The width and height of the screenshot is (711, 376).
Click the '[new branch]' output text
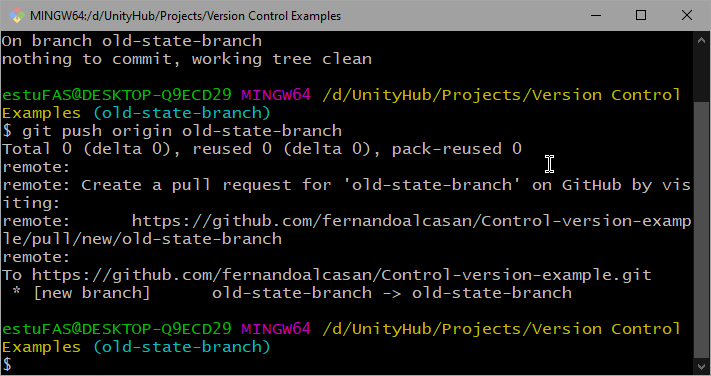pos(92,293)
